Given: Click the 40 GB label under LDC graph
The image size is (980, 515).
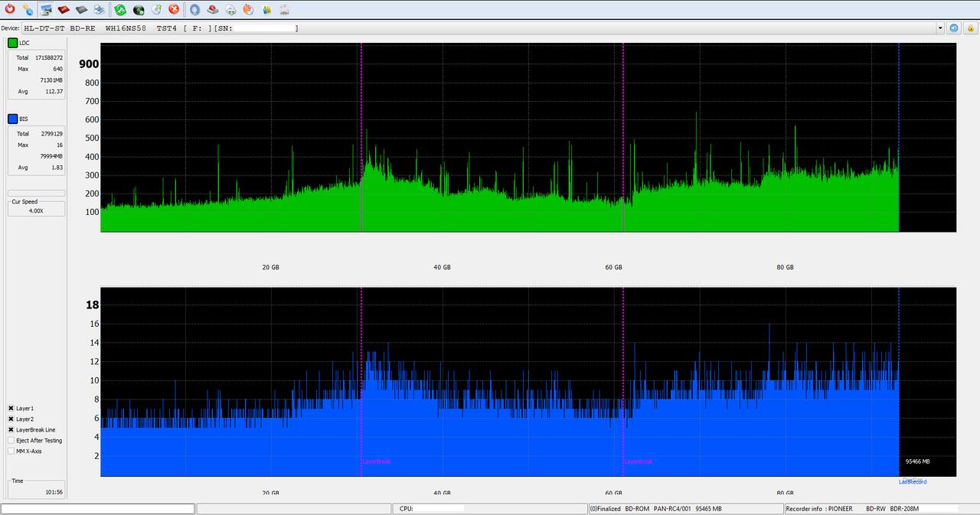Looking at the screenshot, I should (442, 267).
